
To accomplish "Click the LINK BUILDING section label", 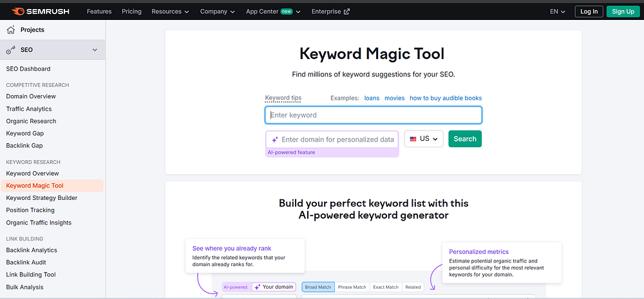I will [24, 239].
